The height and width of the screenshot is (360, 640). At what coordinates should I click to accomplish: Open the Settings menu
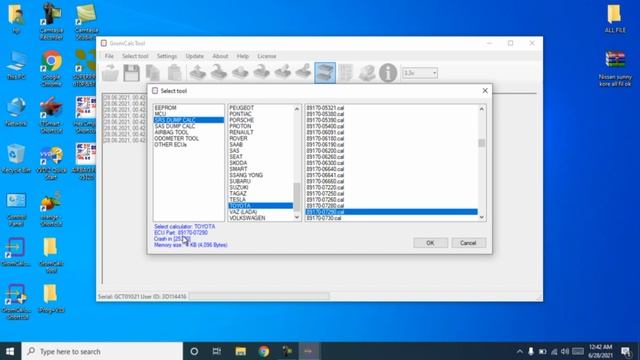click(x=167, y=56)
